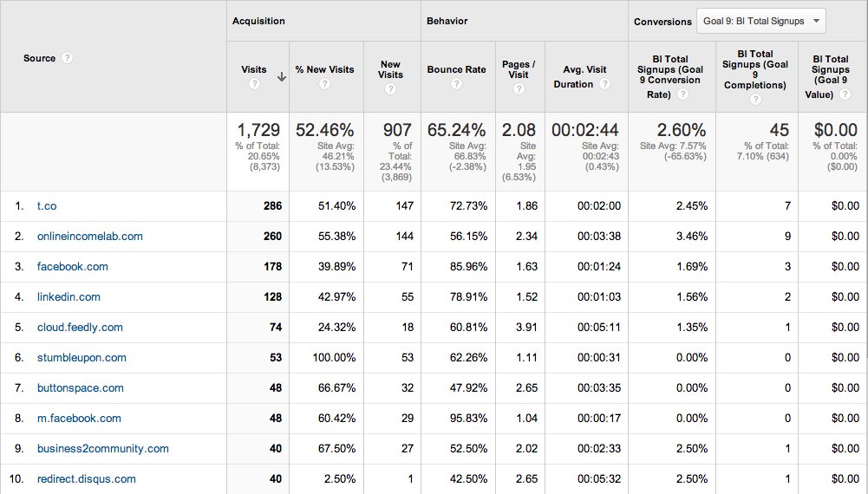
Task: Click 100.00% new visits for stumbleupon.com
Action: 334,358
